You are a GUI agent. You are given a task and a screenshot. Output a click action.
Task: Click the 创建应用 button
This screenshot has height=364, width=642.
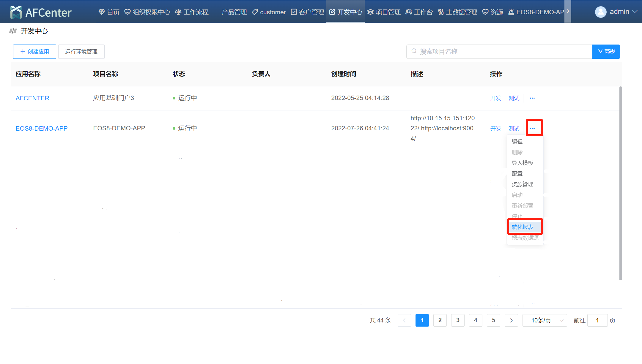click(x=34, y=52)
